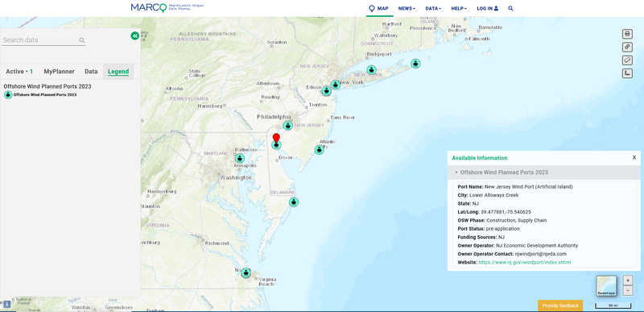
Task: Zoom in with the plus button
Action: tap(628, 281)
